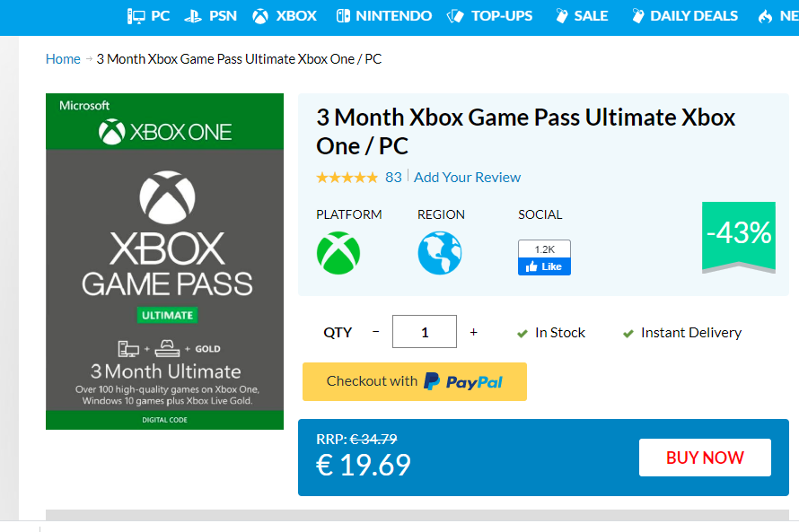Decrease quantity with the minus button
The image size is (799, 532).
click(375, 332)
